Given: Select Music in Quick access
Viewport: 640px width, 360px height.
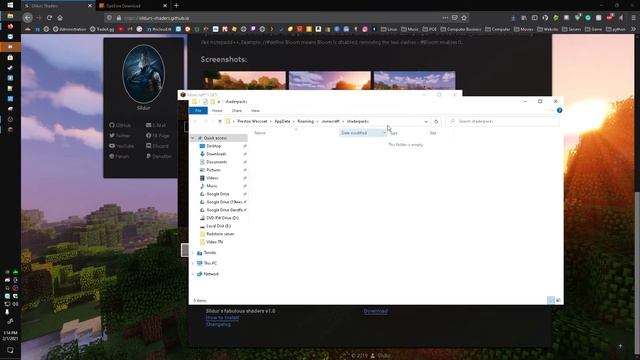Looking at the screenshot, I should pyautogui.click(x=211, y=186).
